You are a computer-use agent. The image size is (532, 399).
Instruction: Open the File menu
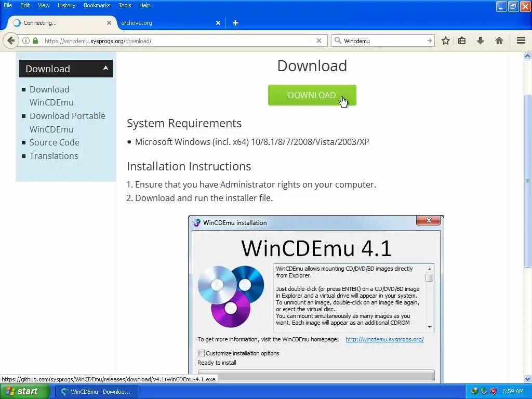tap(8, 5)
